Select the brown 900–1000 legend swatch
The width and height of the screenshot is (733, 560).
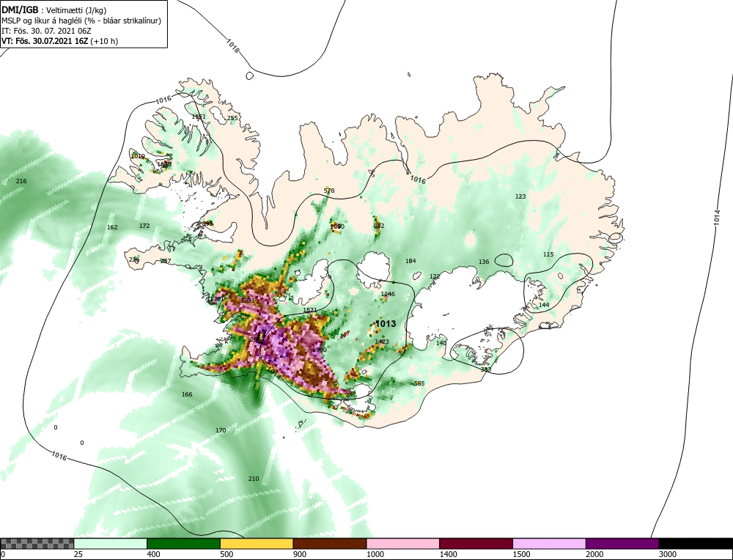point(330,544)
